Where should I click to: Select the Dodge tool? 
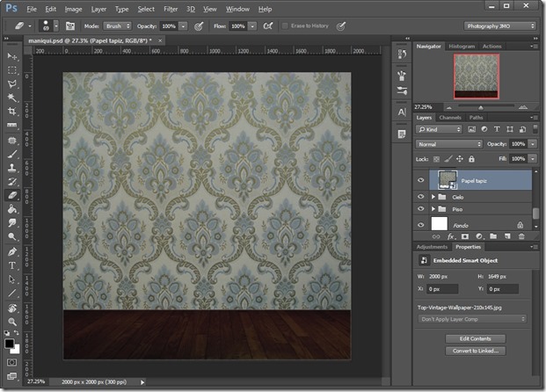click(x=12, y=236)
